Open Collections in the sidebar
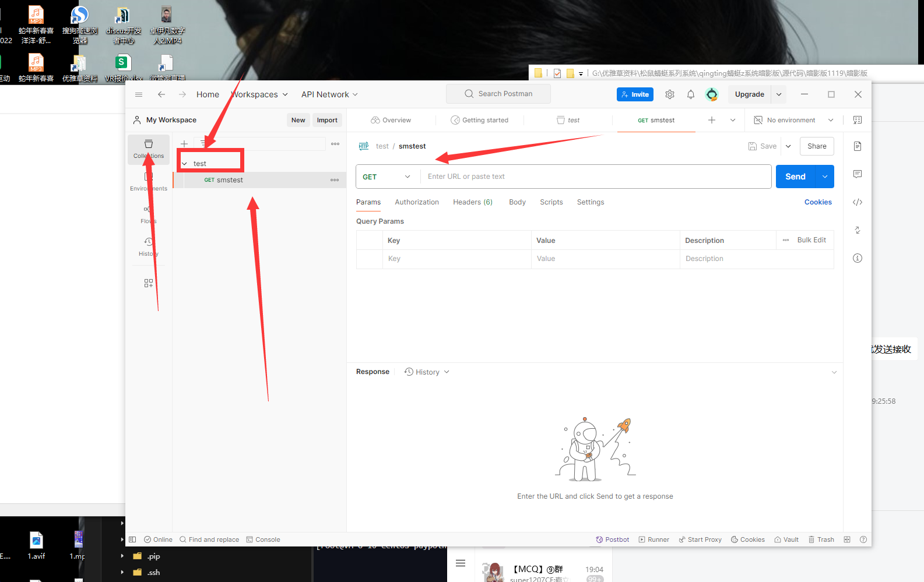The width and height of the screenshot is (924, 582). pos(149,149)
